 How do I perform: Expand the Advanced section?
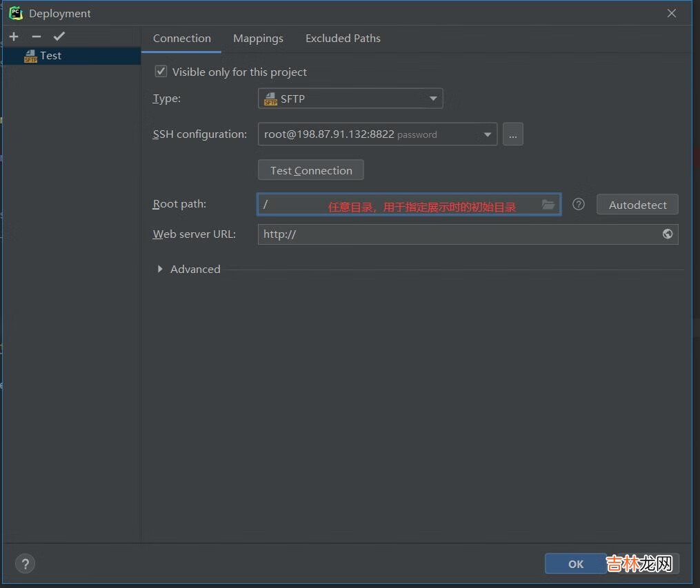pos(161,270)
